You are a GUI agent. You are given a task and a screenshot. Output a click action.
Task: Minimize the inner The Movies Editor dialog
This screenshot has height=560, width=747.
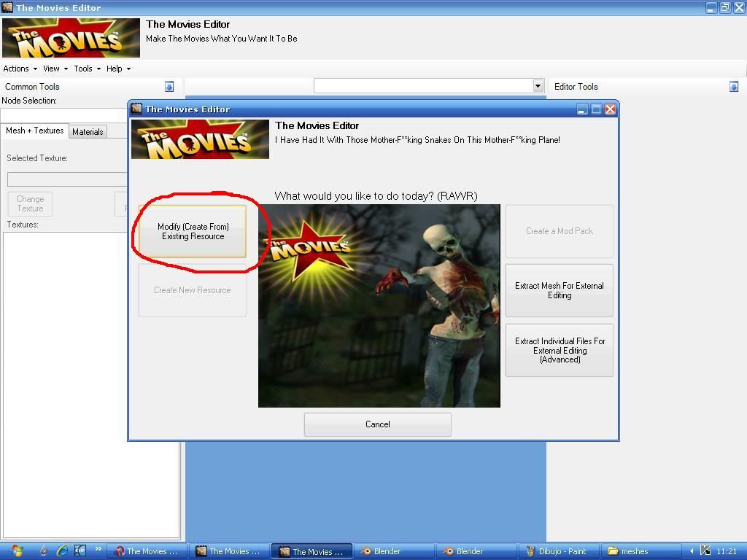click(582, 109)
